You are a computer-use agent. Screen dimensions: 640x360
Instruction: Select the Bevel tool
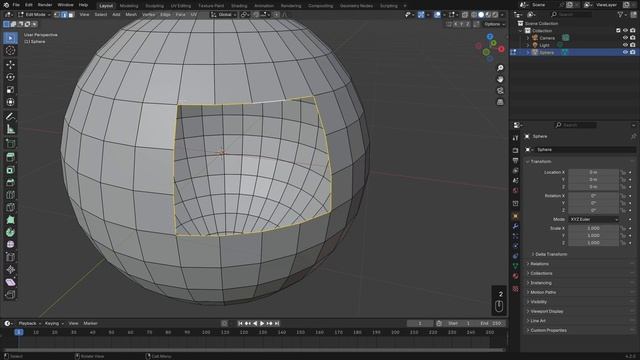pos(10,182)
